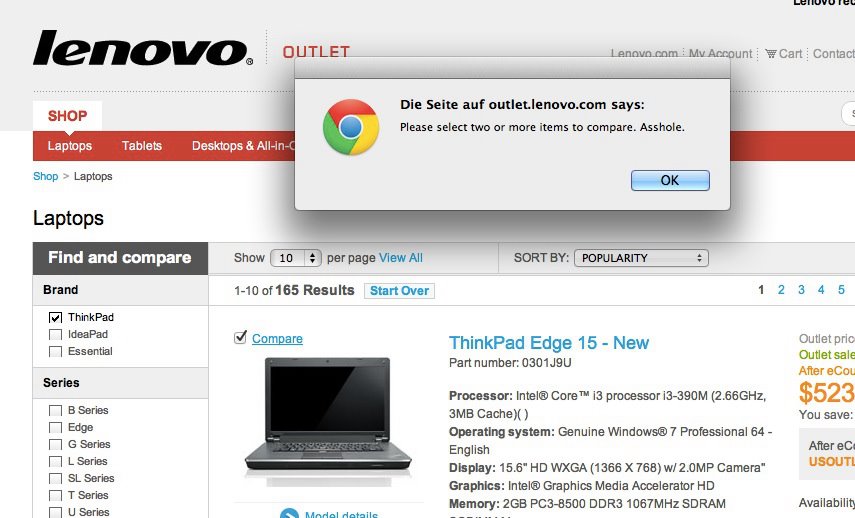Open the Tablets navigation tab
Screen dimensions: 855x518
[x=142, y=146]
